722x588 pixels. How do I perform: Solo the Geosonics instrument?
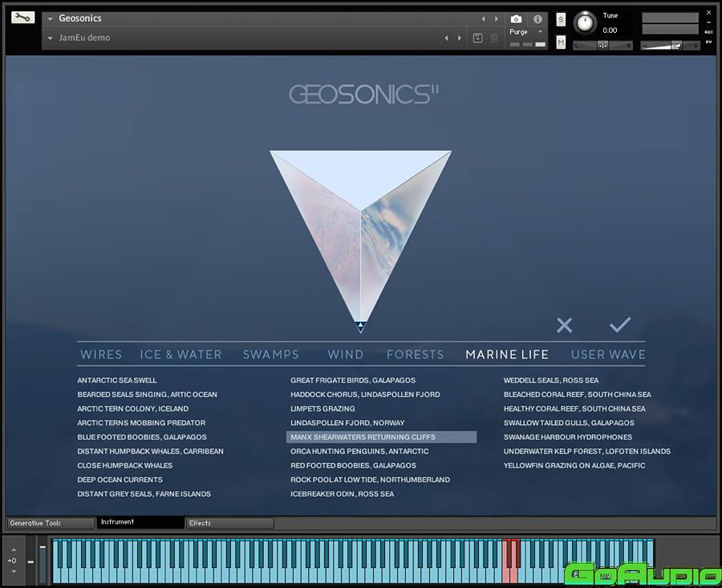[561, 19]
